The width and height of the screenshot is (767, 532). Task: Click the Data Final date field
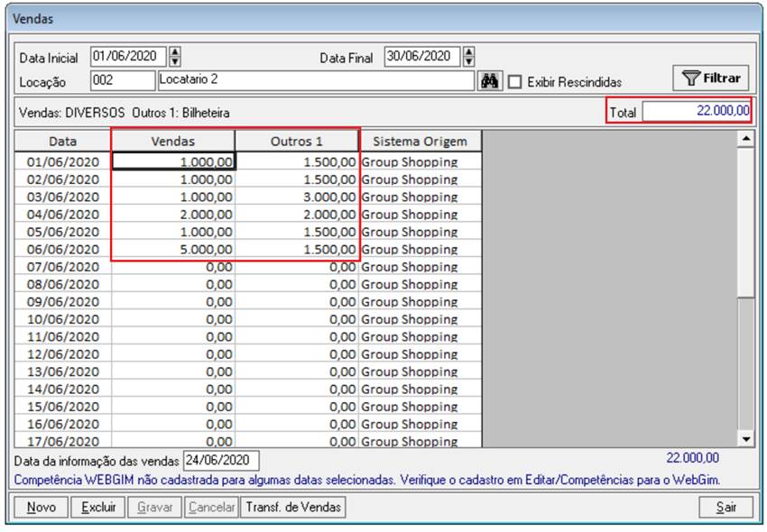[422, 56]
